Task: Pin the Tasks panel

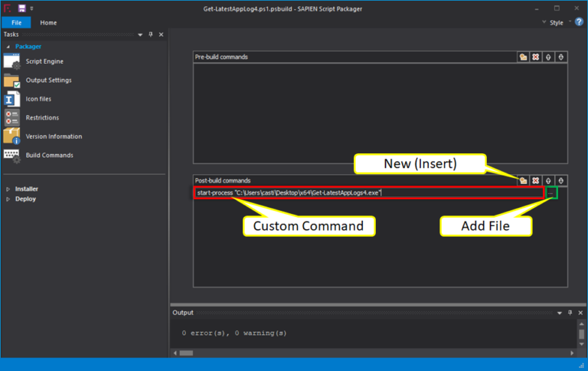Action: (x=151, y=34)
